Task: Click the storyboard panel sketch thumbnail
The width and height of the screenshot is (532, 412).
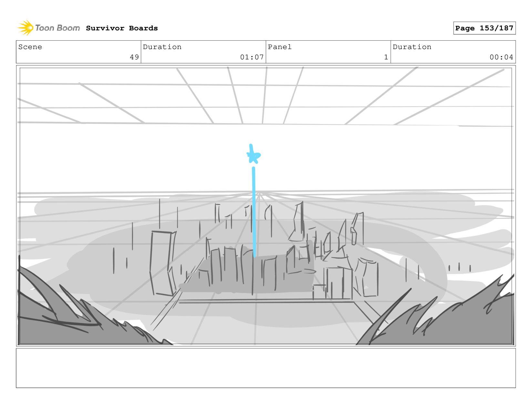Action: [266, 206]
